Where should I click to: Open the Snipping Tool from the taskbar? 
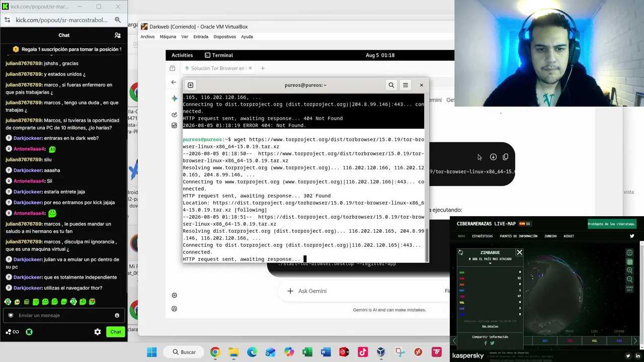tap(399, 352)
